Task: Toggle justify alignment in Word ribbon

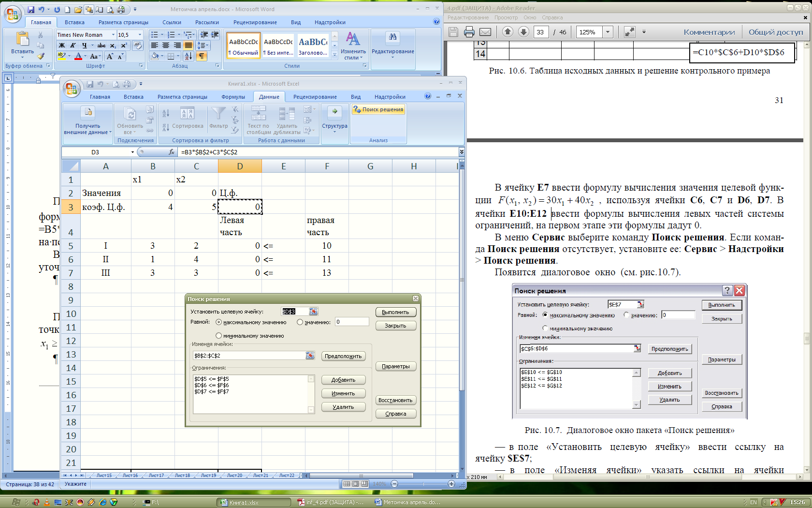Action: [x=188, y=45]
